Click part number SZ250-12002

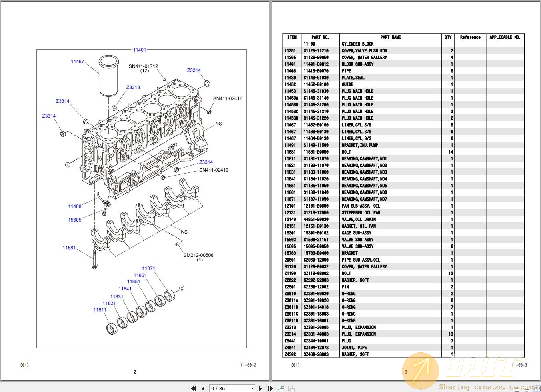(316, 287)
